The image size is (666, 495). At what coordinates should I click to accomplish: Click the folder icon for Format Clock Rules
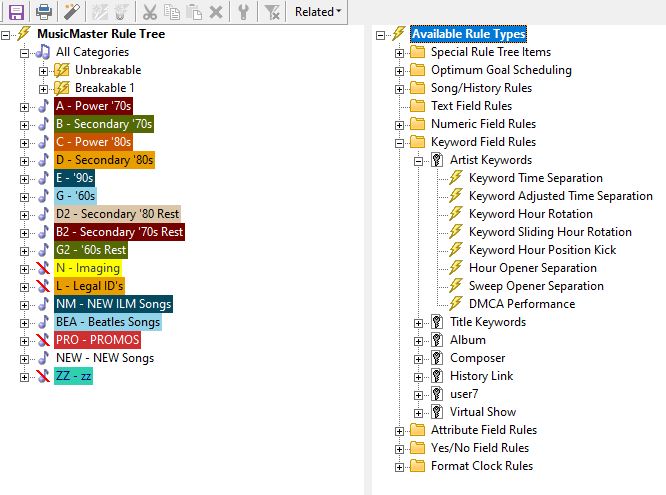click(x=418, y=466)
